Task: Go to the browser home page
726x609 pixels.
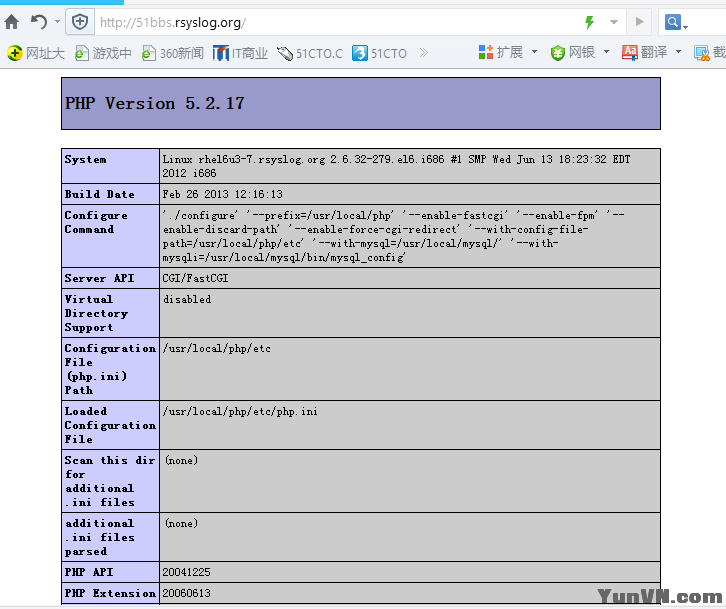Action: 12,22
